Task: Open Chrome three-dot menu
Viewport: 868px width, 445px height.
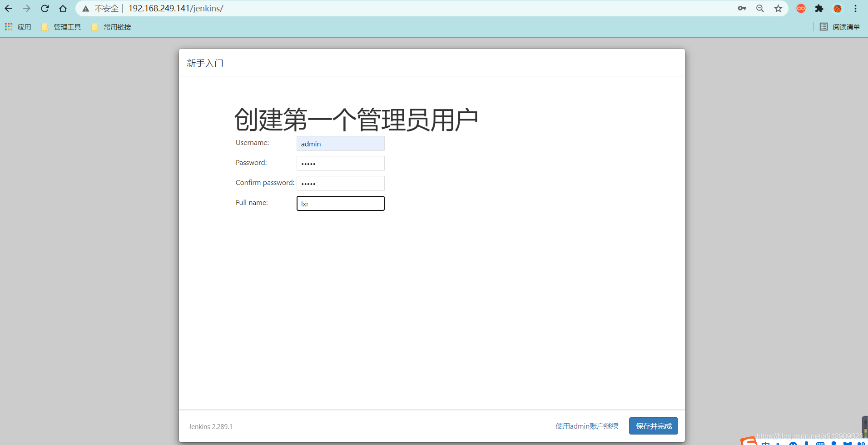Action: coord(855,9)
